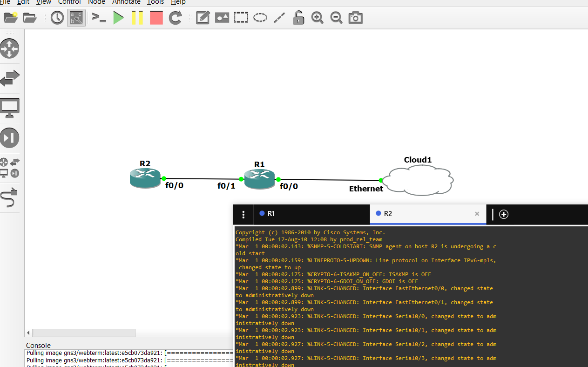Screen dimensions: 588x367
Task: Stop all nodes with red square
Action: (156, 18)
